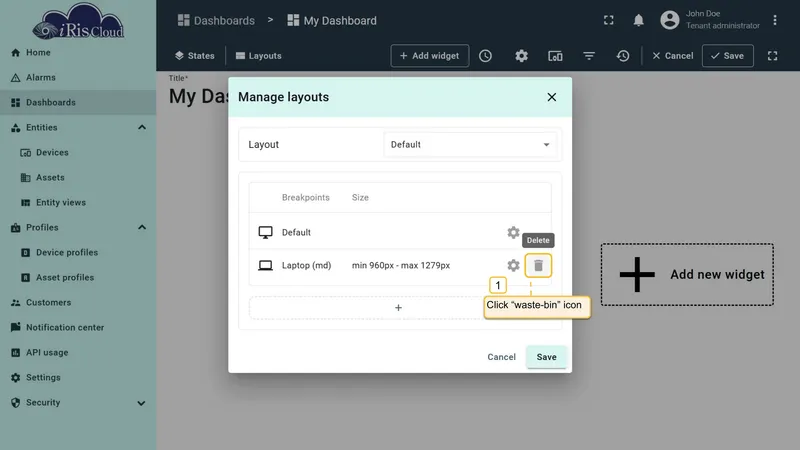Screen dimensions: 800x450
Task: Click the Breakpoints column header
Action: [306, 197]
